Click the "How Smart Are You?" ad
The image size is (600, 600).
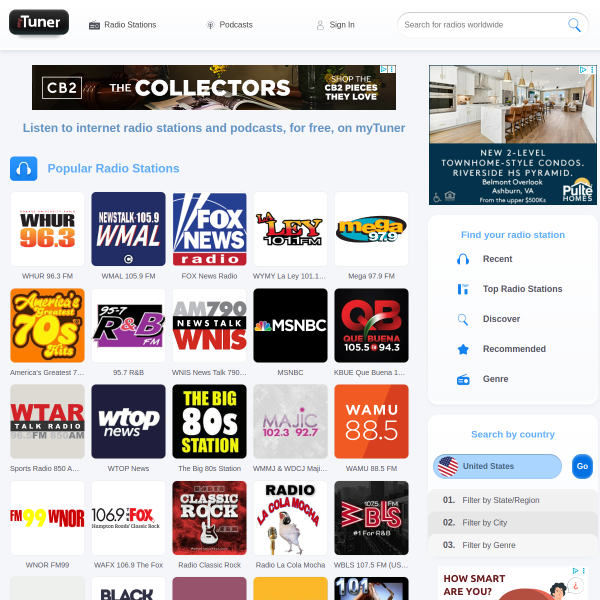(513, 583)
